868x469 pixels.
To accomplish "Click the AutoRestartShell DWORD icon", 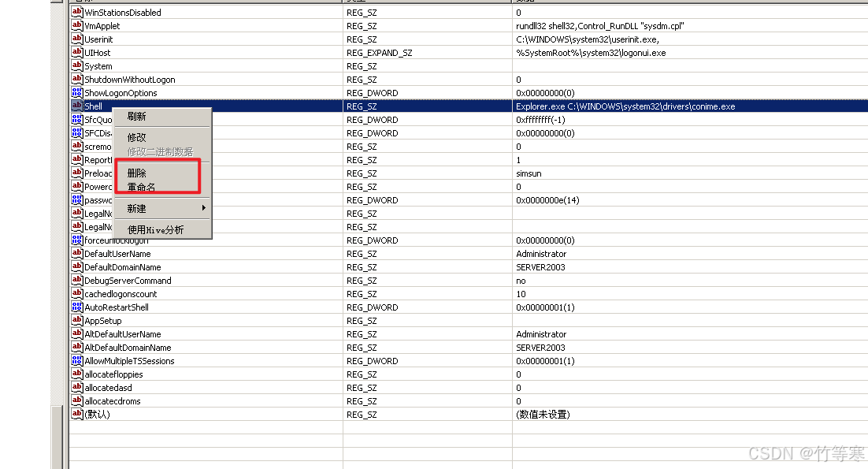I will coord(77,307).
